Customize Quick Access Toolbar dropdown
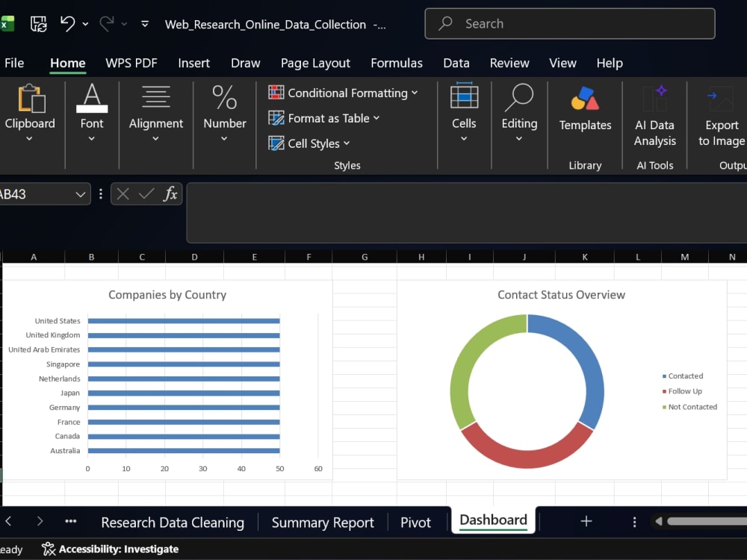Image resolution: width=747 pixels, height=560 pixels. coord(145,24)
